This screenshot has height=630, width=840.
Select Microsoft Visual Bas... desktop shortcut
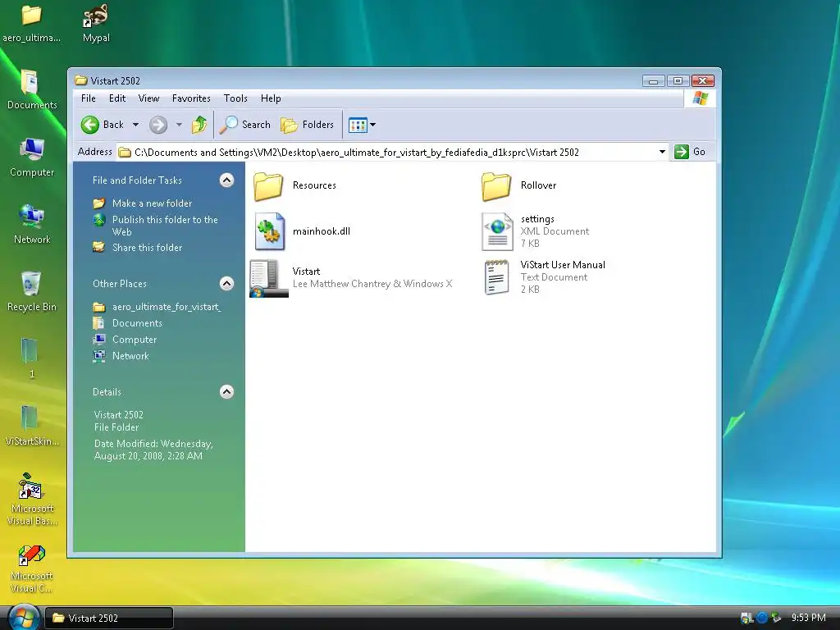(x=32, y=500)
